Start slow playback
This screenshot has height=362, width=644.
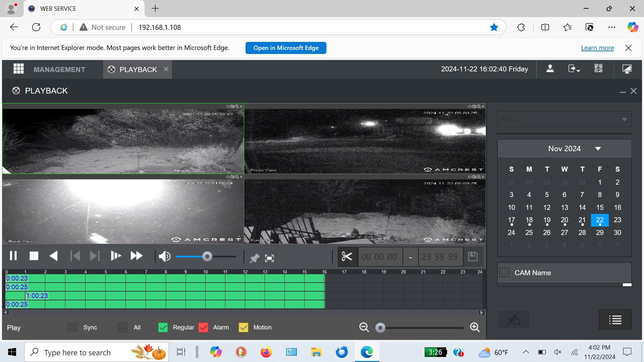tap(116, 256)
